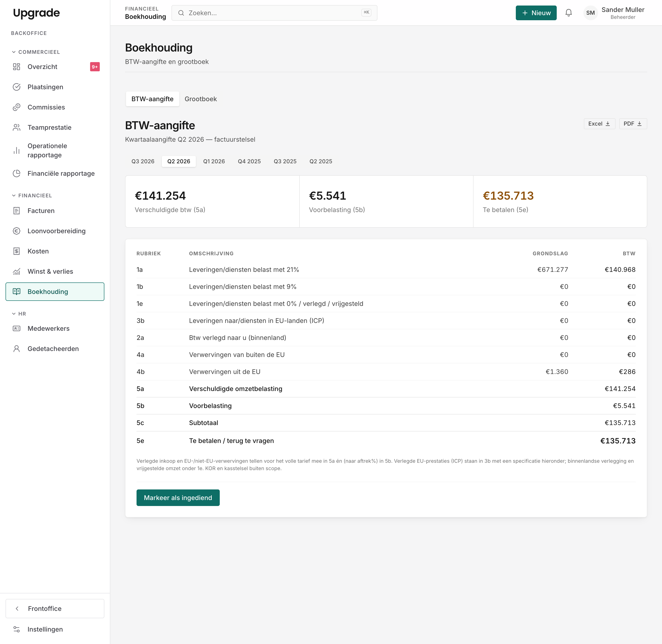Open Loonvoorbereiding euro icon
Image resolution: width=662 pixels, height=644 pixels.
point(17,231)
